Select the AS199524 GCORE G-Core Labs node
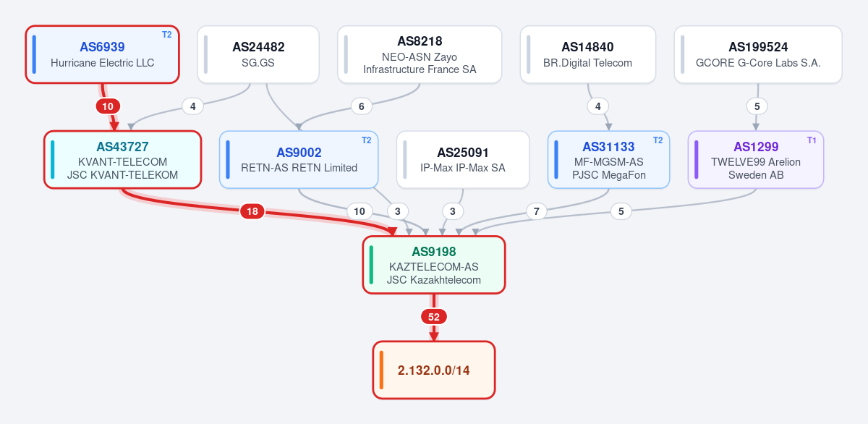Screen dimensions: 868x424 758,54
